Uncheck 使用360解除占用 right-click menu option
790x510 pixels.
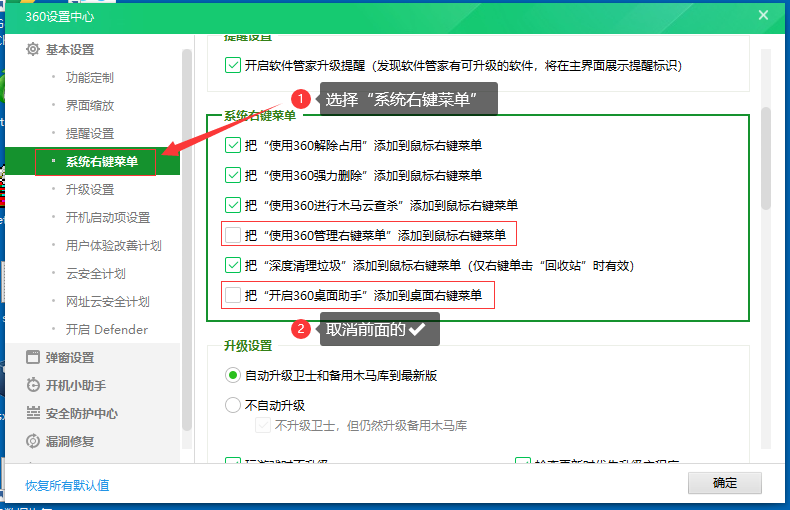233,145
